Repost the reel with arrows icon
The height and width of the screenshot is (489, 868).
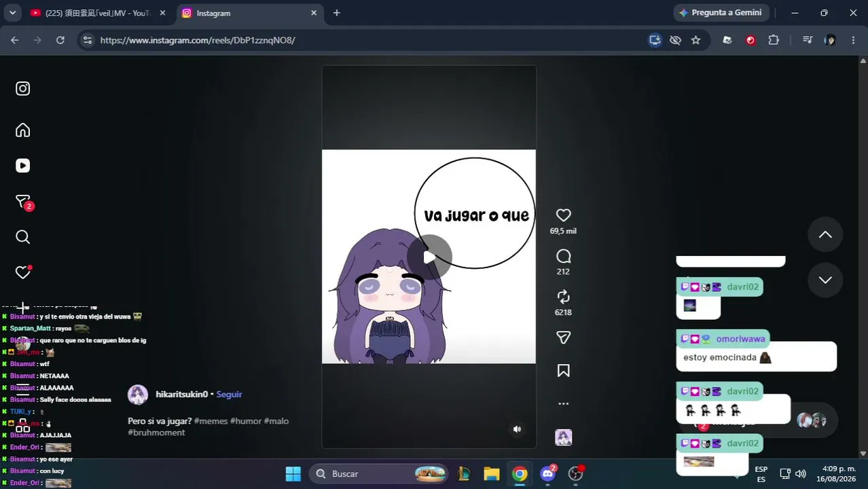tap(563, 297)
